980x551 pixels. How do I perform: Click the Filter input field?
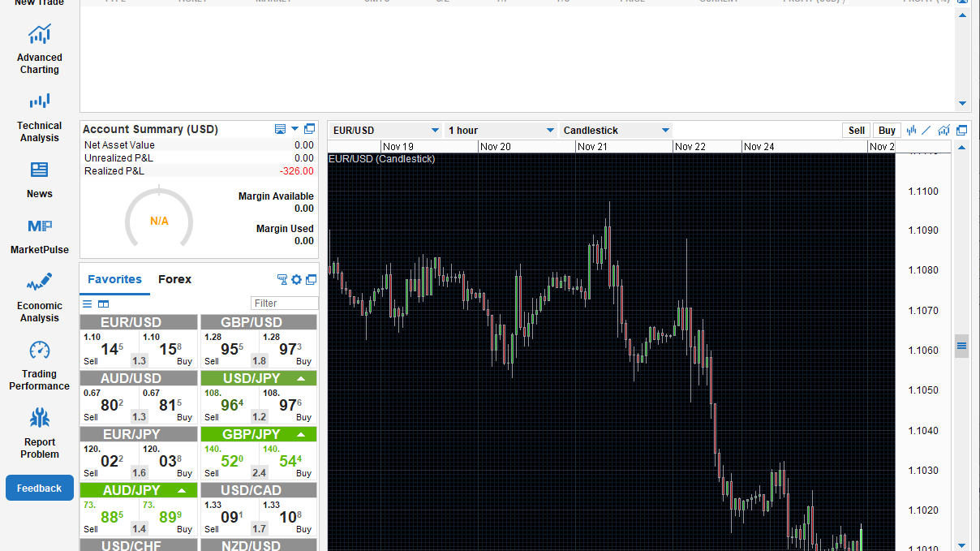285,303
